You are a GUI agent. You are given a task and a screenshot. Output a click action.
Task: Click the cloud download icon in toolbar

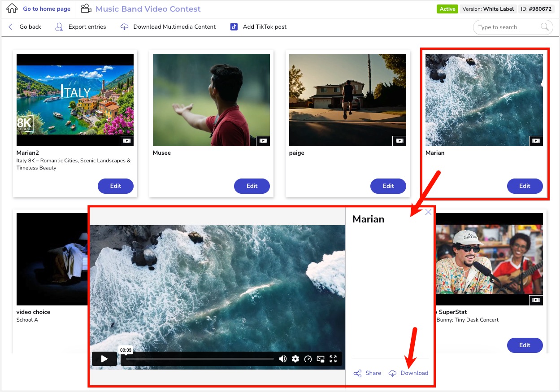[x=124, y=27]
